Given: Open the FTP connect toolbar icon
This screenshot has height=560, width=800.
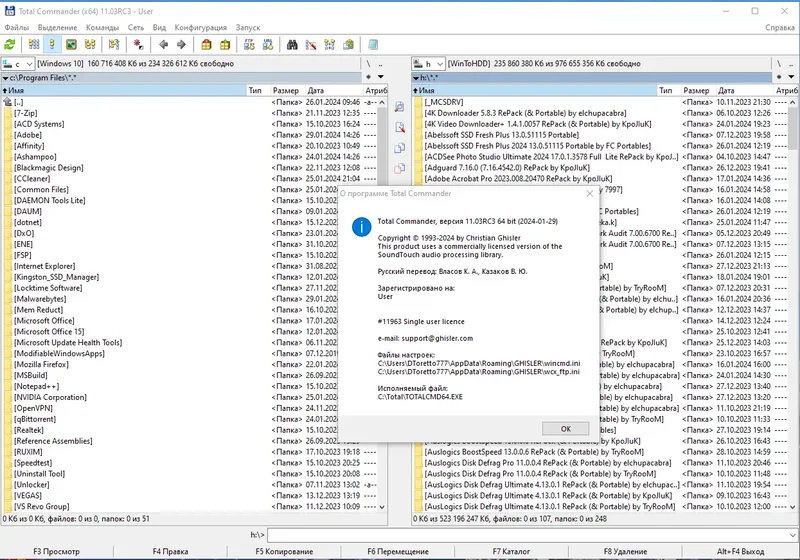Looking at the screenshot, I should click(x=249, y=45).
